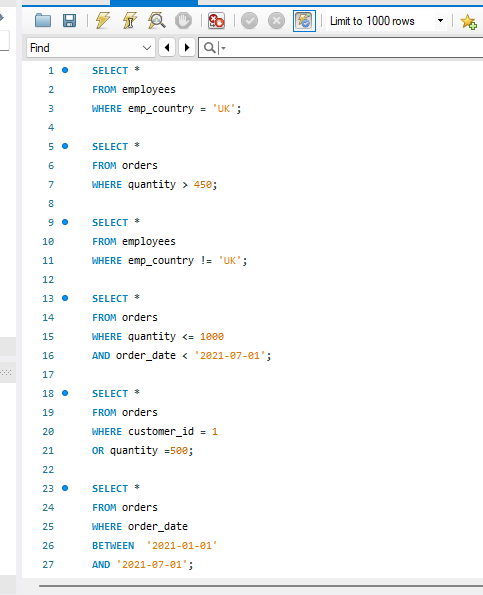
Task: Open Limit to 1000 rows dropdown
Action: pyautogui.click(x=386, y=21)
